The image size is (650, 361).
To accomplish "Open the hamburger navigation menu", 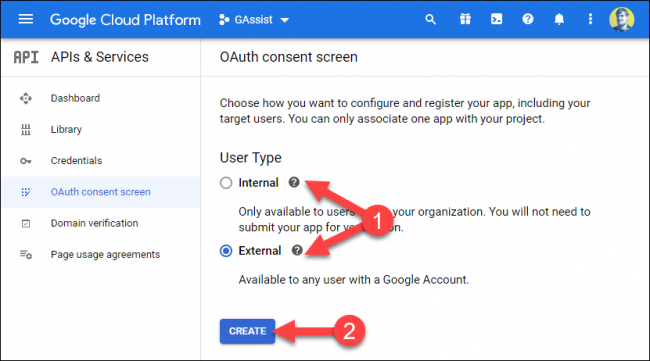I will point(26,19).
